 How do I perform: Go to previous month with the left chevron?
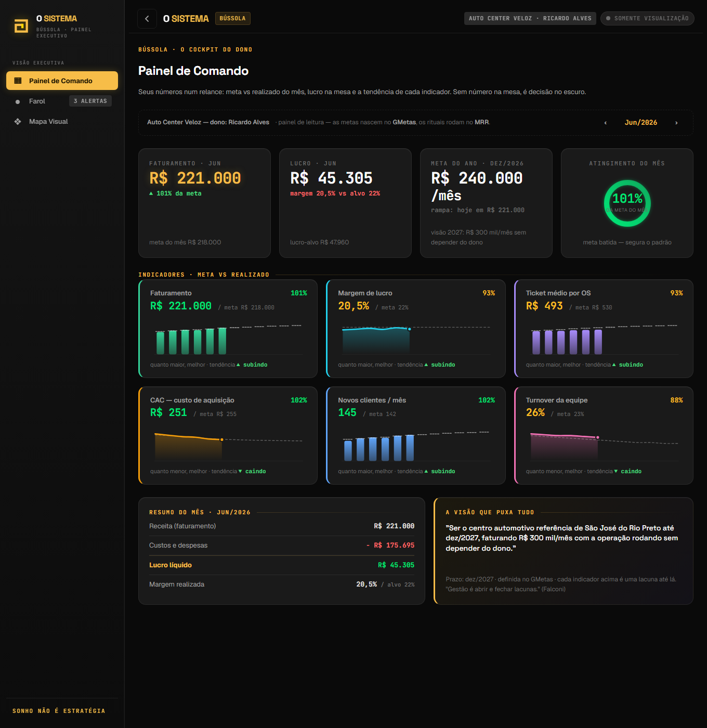(606, 123)
